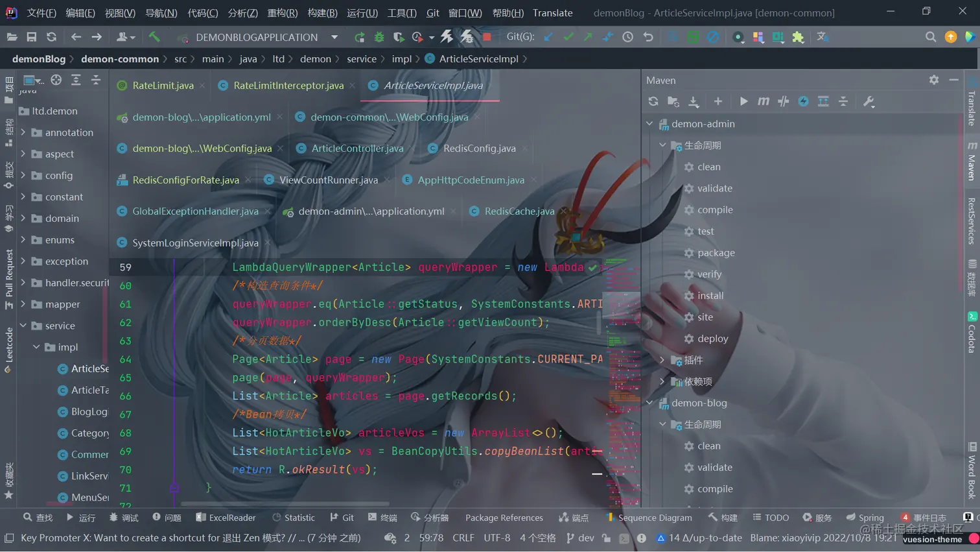Build project with the green hammer icon
Image resolution: width=980 pixels, height=552 pixels.
[x=154, y=37]
